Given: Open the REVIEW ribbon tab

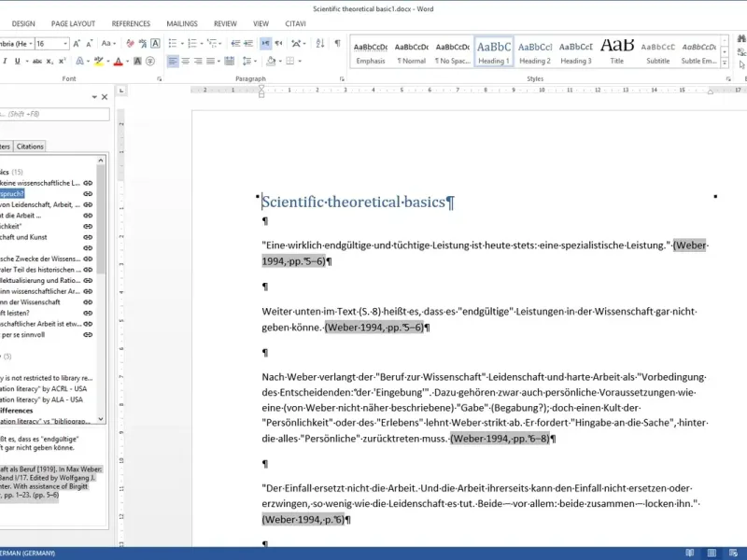Looking at the screenshot, I should pyautogui.click(x=225, y=24).
